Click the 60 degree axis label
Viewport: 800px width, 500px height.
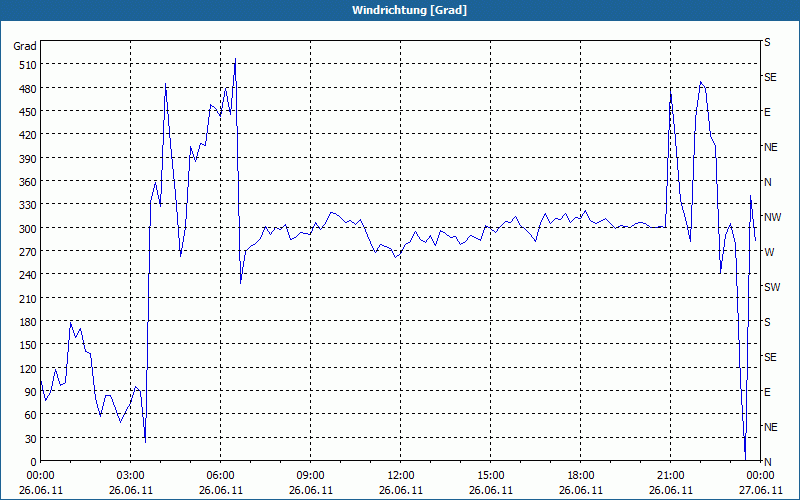[31, 415]
